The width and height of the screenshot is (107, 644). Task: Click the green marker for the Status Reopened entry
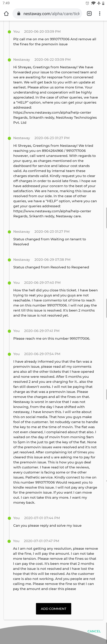click(9, 260)
